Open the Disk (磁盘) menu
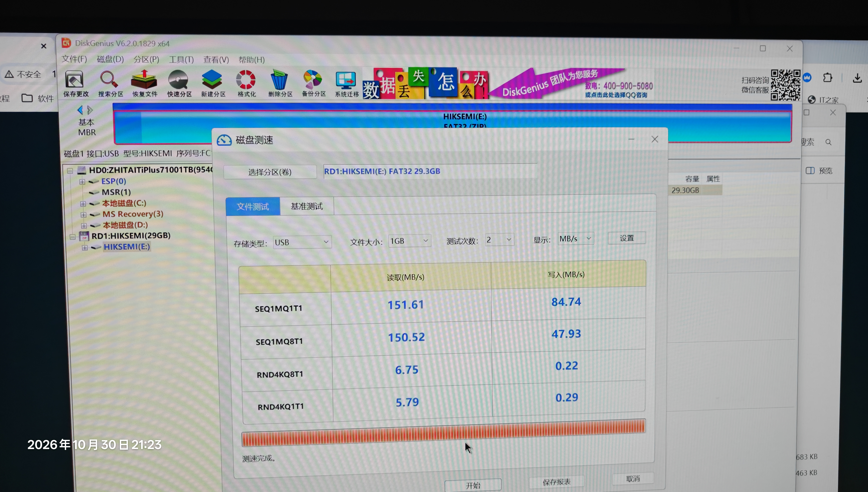 tap(110, 59)
